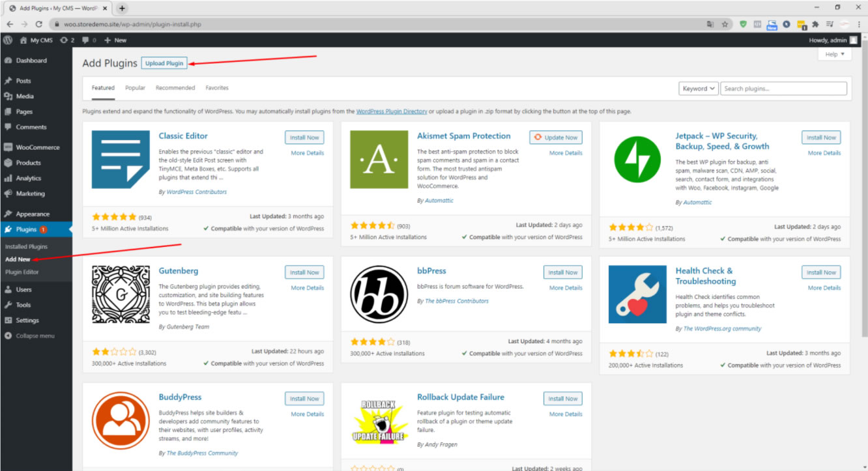
Task: Open the Gutenberg plugin thumbnail
Action: click(x=121, y=294)
